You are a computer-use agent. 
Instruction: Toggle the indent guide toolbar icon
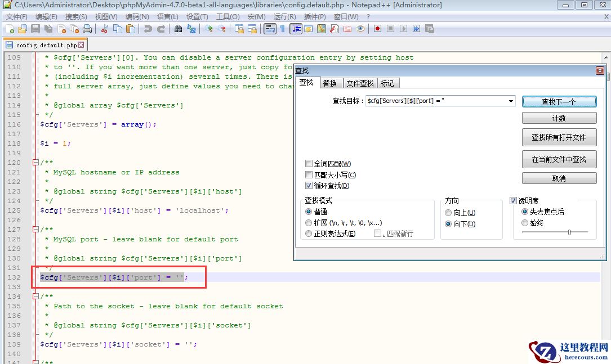click(x=296, y=29)
